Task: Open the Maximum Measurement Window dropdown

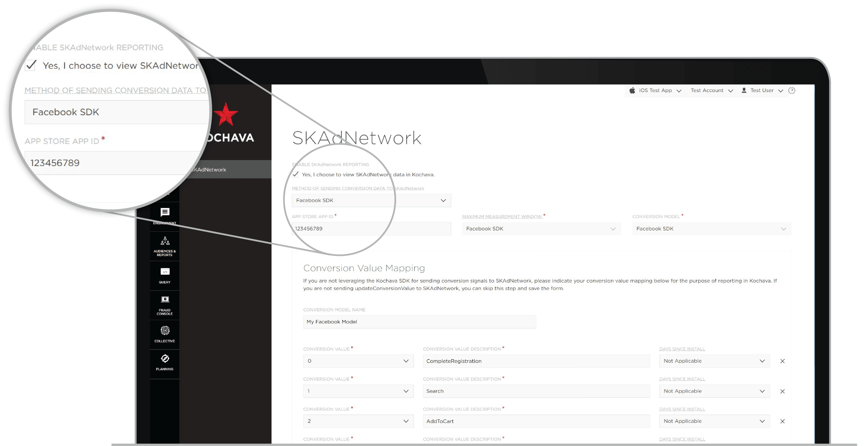Action: point(541,229)
